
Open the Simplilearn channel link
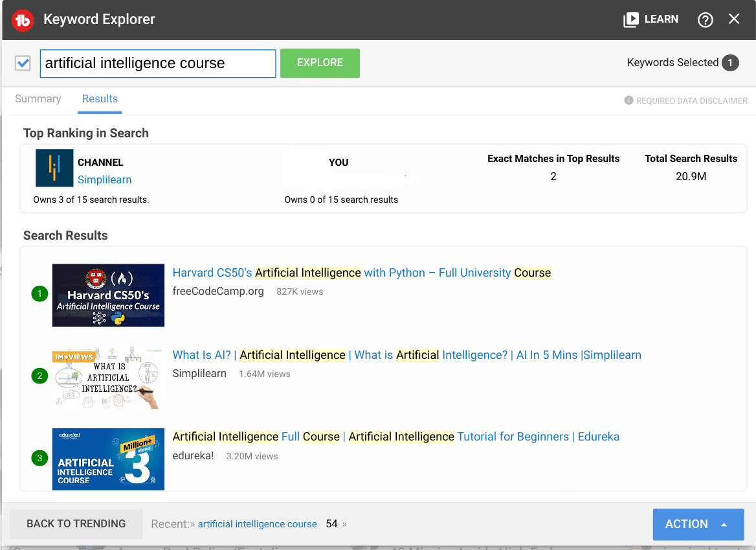[x=105, y=179]
